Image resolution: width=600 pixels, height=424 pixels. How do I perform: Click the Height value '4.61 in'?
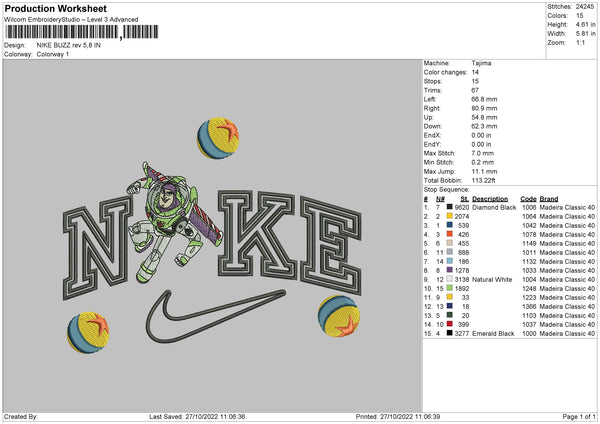tap(585, 24)
